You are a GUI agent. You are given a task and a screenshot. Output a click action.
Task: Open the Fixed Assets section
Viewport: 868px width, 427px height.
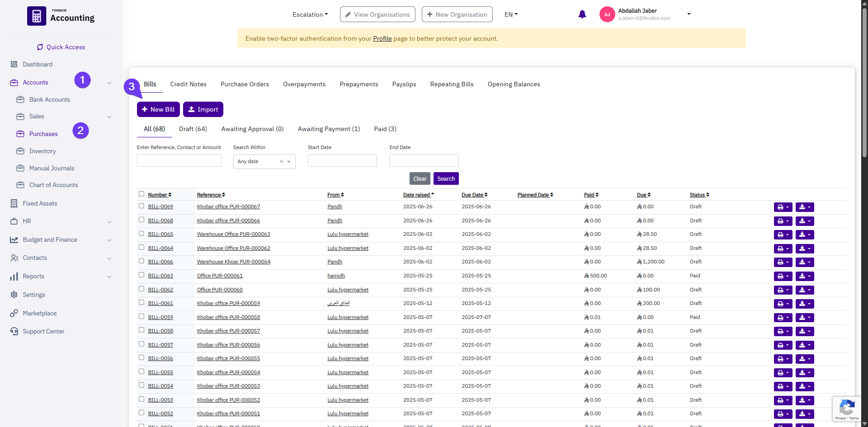point(40,203)
